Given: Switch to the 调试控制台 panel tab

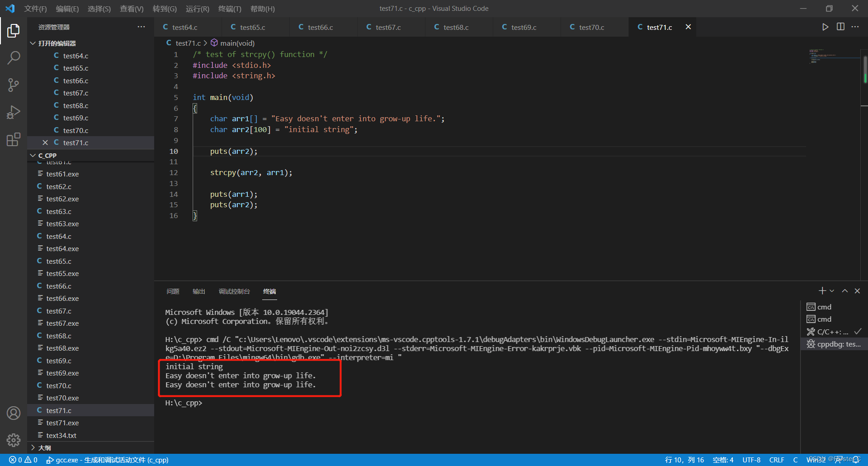Looking at the screenshot, I should point(234,291).
